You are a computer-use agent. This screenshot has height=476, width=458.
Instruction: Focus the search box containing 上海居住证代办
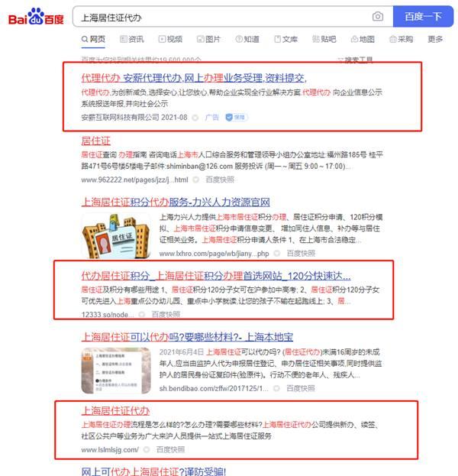coord(223,17)
